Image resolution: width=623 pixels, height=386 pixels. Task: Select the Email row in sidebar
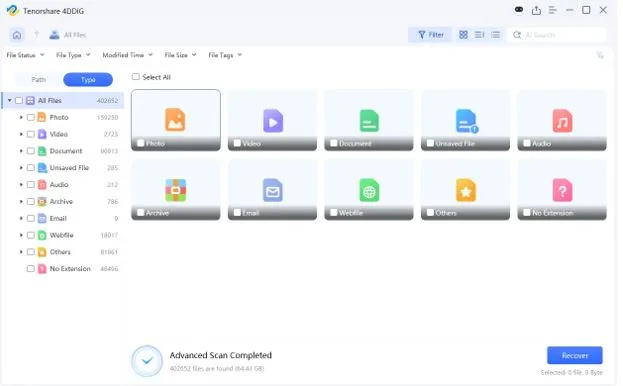[x=63, y=218]
